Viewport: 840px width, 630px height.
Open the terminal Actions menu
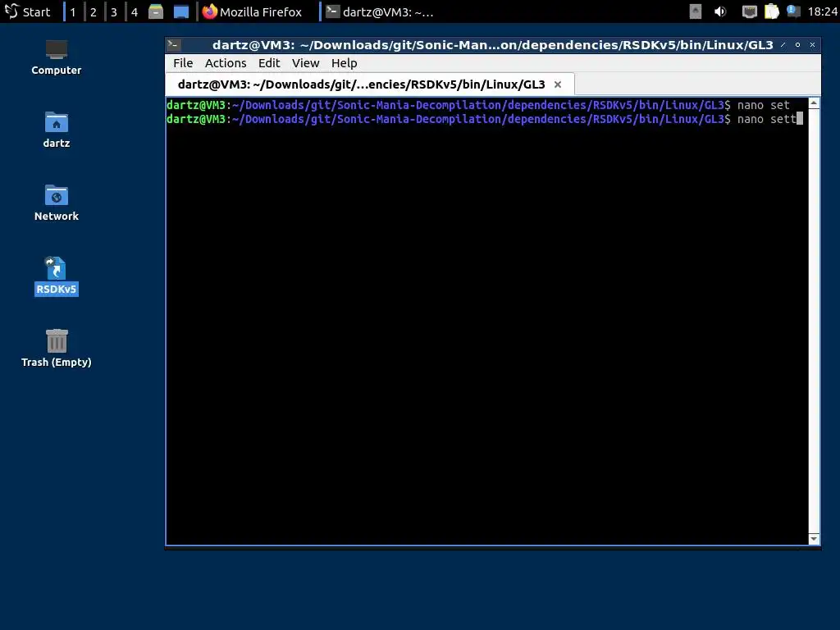[x=226, y=63]
